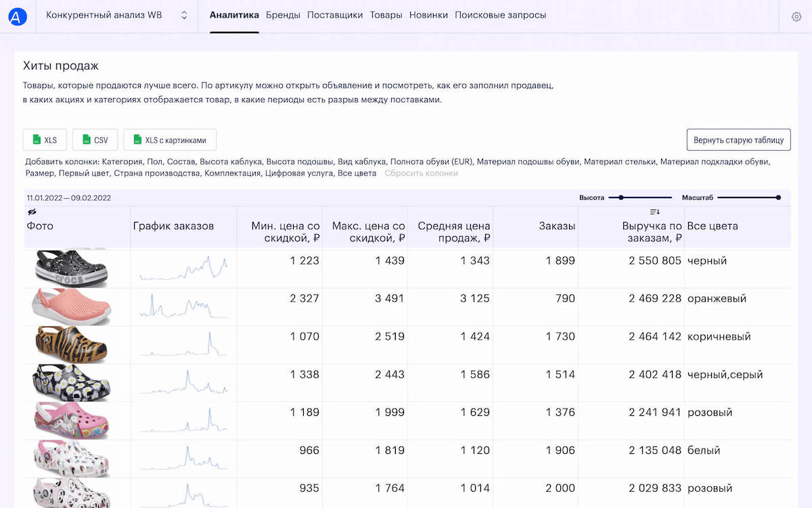812x508 pixels.
Task: Open the Новинки tab
Action: [428, 15]
